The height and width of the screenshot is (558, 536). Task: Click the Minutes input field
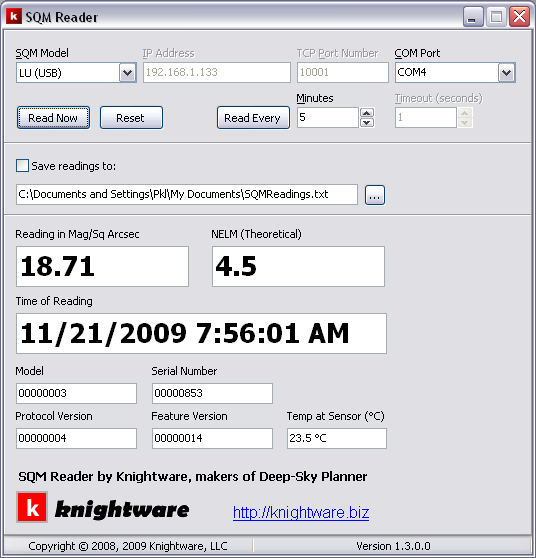328,117
